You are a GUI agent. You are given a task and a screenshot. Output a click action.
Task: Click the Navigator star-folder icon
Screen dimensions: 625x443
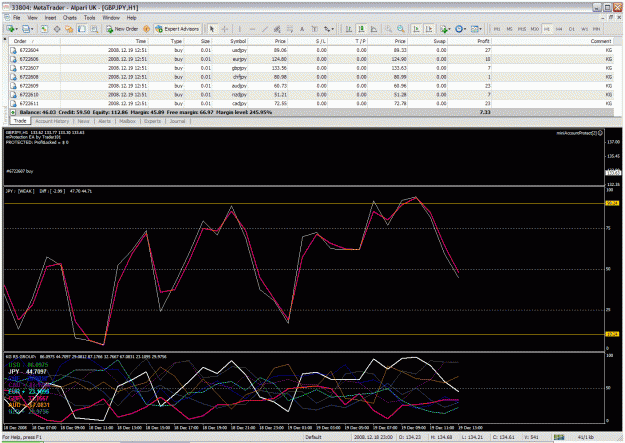pyautogui.click(x=69, y=29)
